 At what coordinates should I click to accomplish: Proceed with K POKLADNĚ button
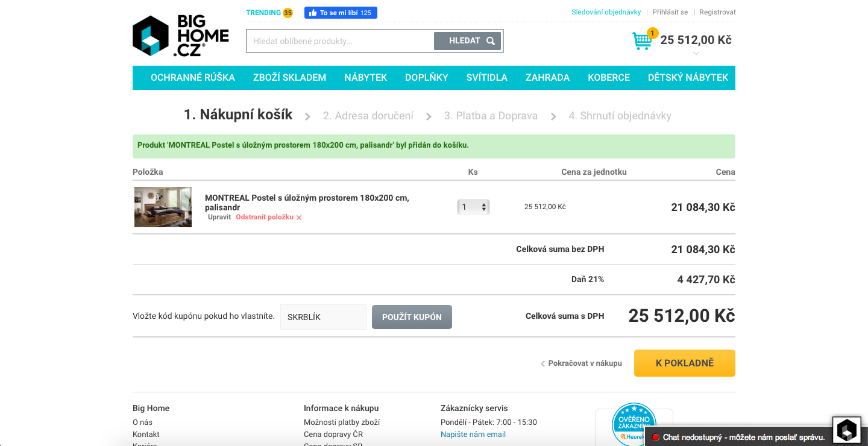tap(685, 363)
